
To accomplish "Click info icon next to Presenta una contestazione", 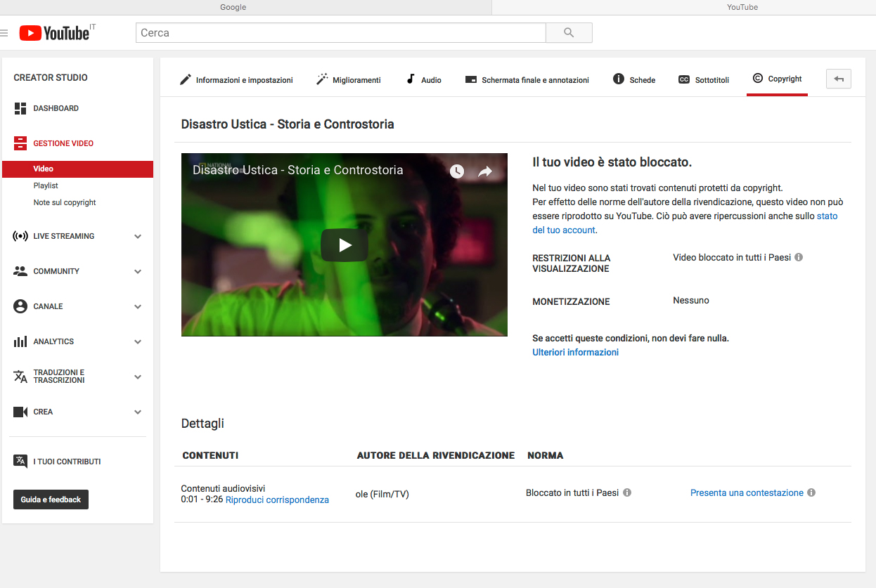I will pyautogui.click(x=811, y=493).
